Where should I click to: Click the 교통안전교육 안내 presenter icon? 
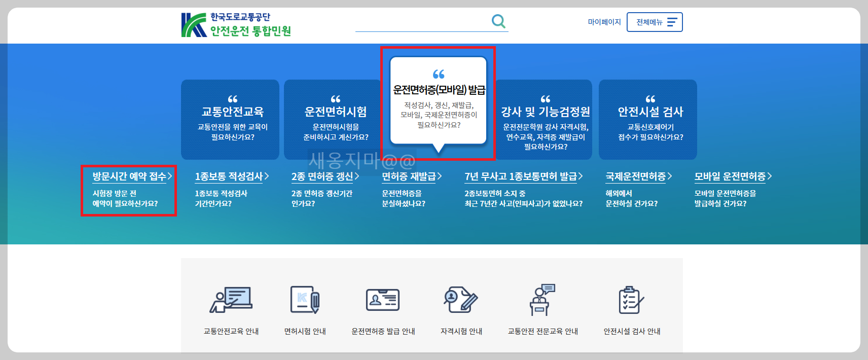pyautogui.click(x=231, y=300)
